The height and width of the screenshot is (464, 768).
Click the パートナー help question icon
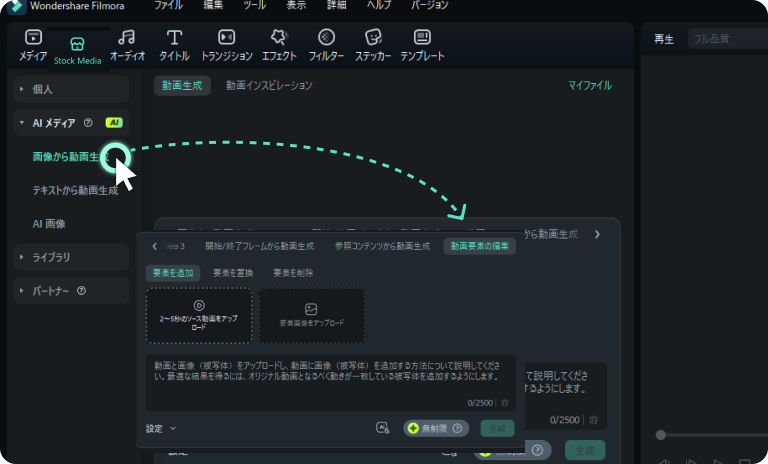[x=81, y=291]
